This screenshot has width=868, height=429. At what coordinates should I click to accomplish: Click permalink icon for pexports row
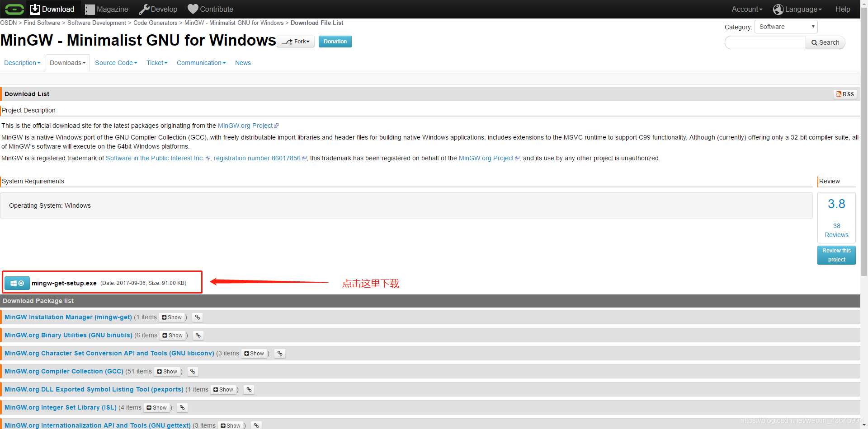249,390
